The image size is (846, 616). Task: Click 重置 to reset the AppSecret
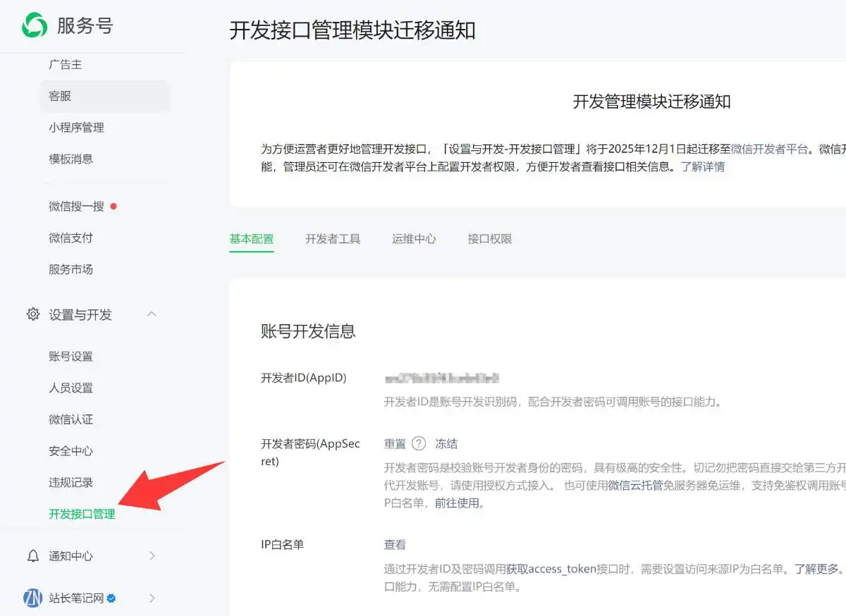(394, 443)
